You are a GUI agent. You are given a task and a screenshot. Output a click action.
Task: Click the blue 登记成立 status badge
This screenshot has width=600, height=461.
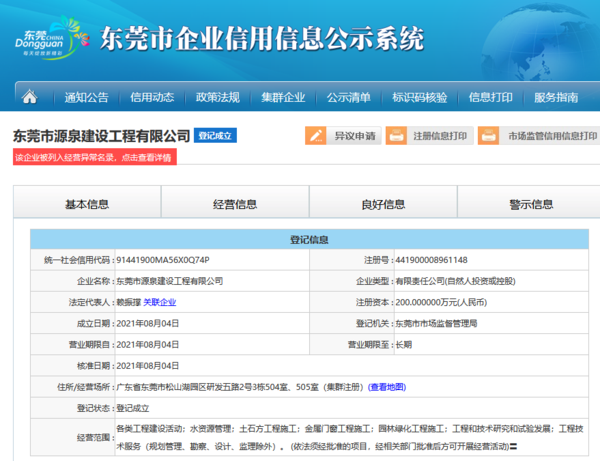click(215, 135)
